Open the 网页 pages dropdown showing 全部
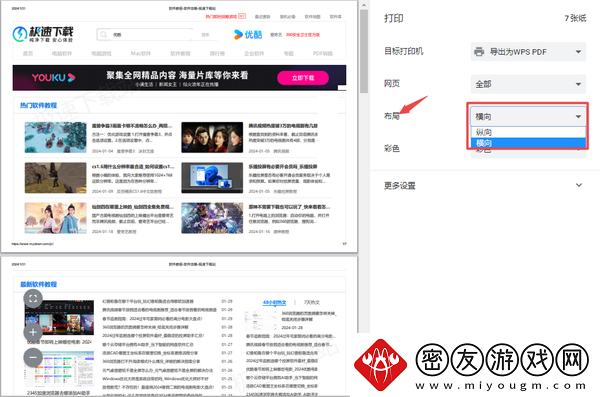The width and height of the screenshot is (600, 397). 528,84
